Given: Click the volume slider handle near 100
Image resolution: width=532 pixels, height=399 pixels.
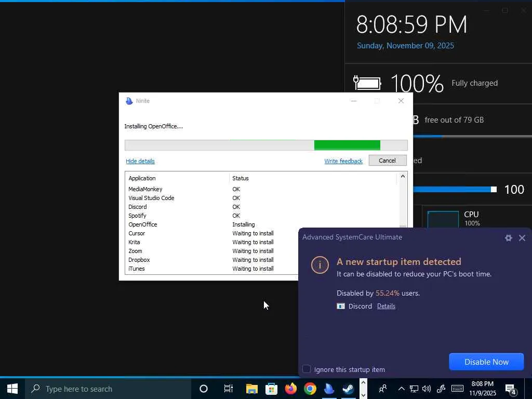Looking at the screenshot, I should point(494,189).
